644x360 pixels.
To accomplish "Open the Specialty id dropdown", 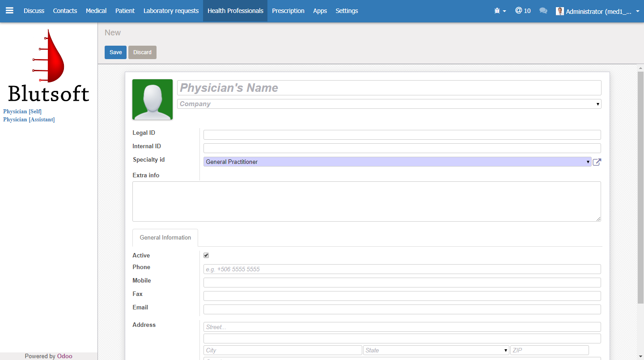I will click(397, 162).
